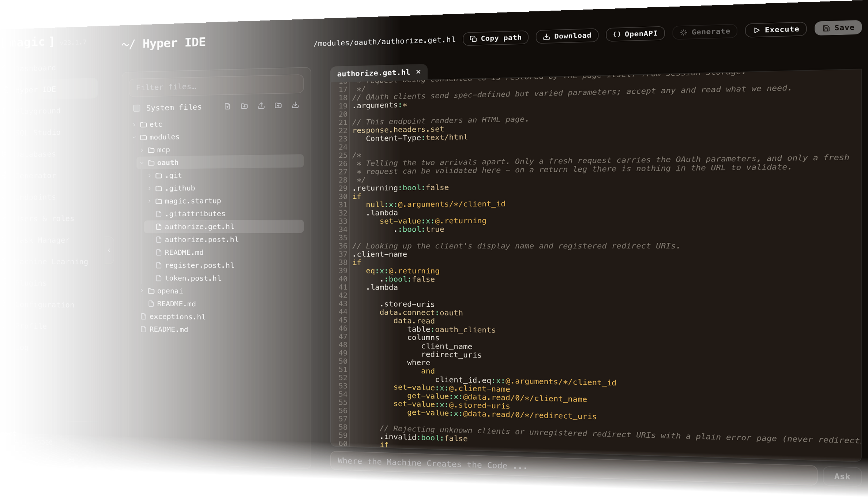The height and width of the screenshot is (497, 868).
Task: Open SQL Studio in the sidebar menu
Action: pyautogui.click(x=38, y=132)
